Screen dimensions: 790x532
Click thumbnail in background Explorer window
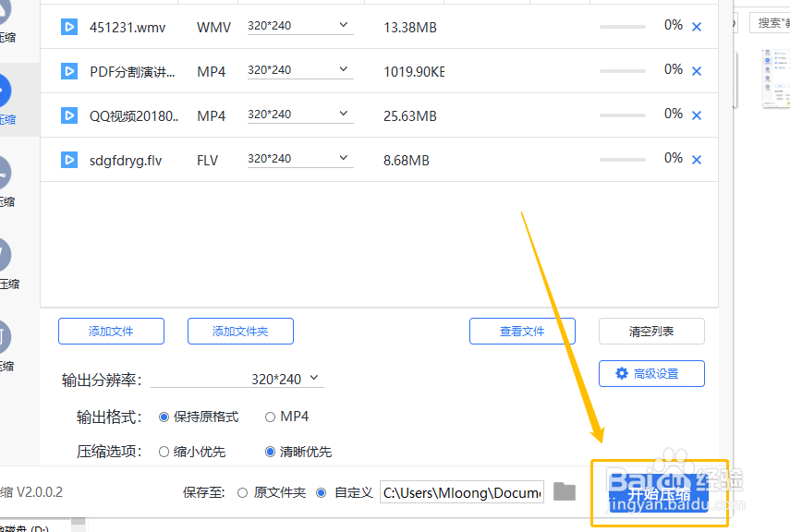tap(776, 79)
